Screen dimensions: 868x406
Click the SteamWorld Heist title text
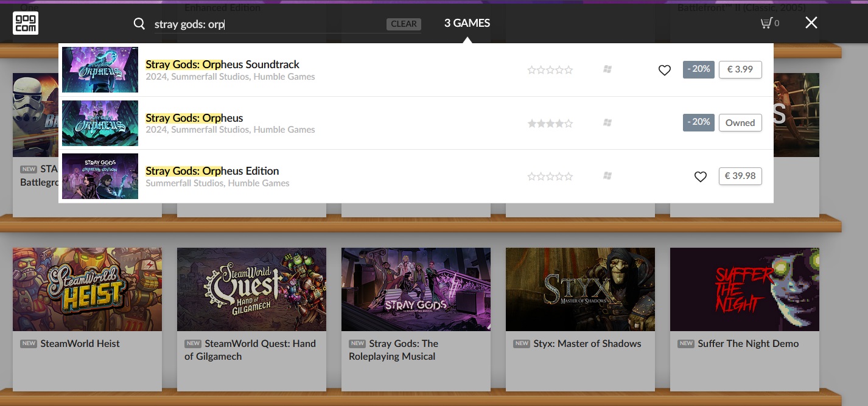coord(80,343)
